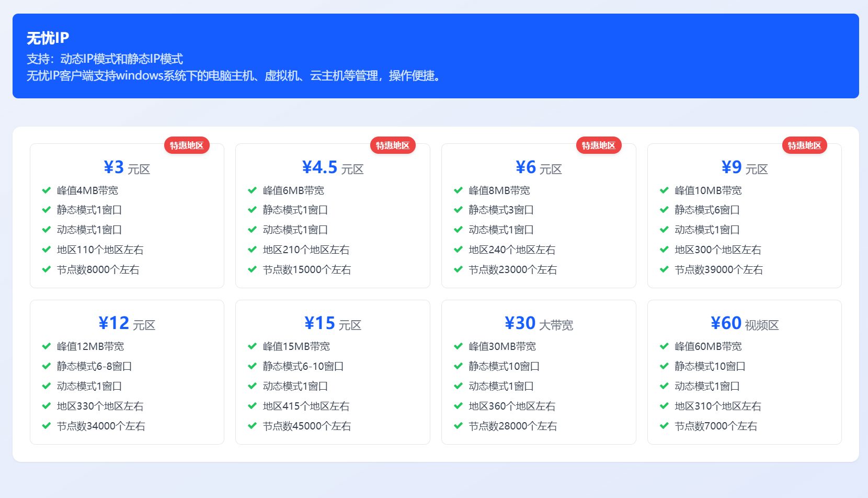Click 地区415个地区左右 in the ¥15 plan
Screen dimensions: 868x498
(306, 406)
